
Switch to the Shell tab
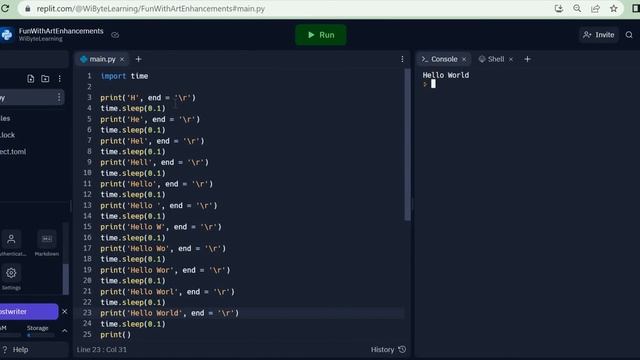[x=492, y=59]
